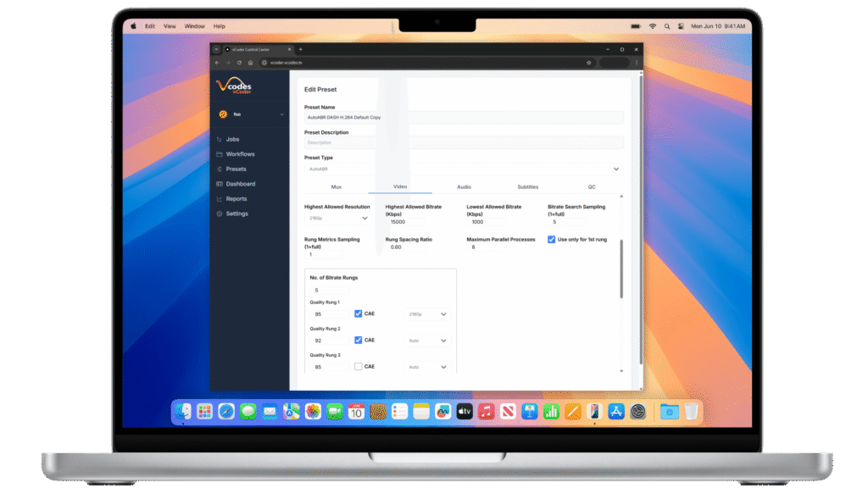Open Quality Rung 2 Auto dropdown

tap(427, 341)
